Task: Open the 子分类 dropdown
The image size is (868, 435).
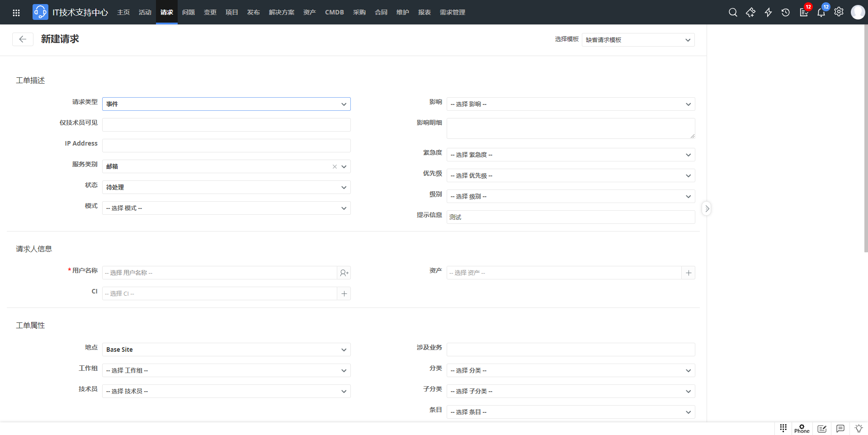Action: coord(571,391)
